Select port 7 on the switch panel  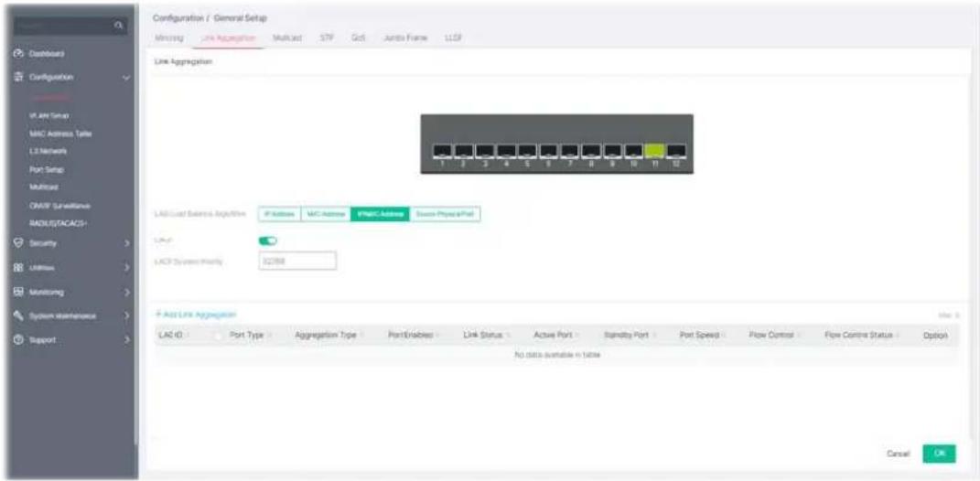point(570,152)
